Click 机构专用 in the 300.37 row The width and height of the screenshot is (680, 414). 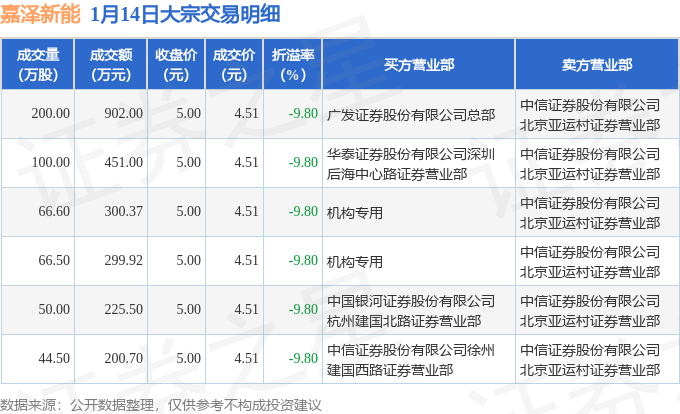point(355,213)
